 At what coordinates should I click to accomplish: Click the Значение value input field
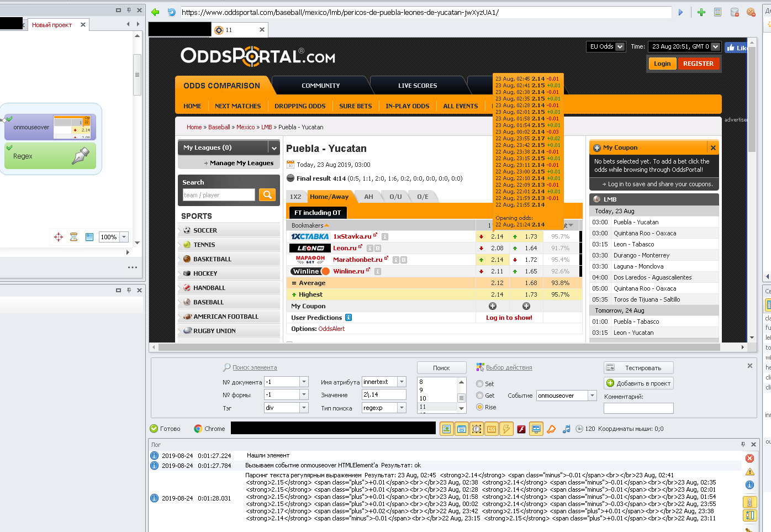tap(384, 394)
